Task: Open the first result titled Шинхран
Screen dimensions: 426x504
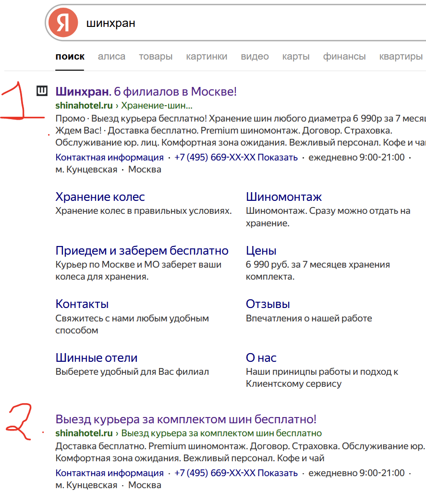Action: (146, 91)
